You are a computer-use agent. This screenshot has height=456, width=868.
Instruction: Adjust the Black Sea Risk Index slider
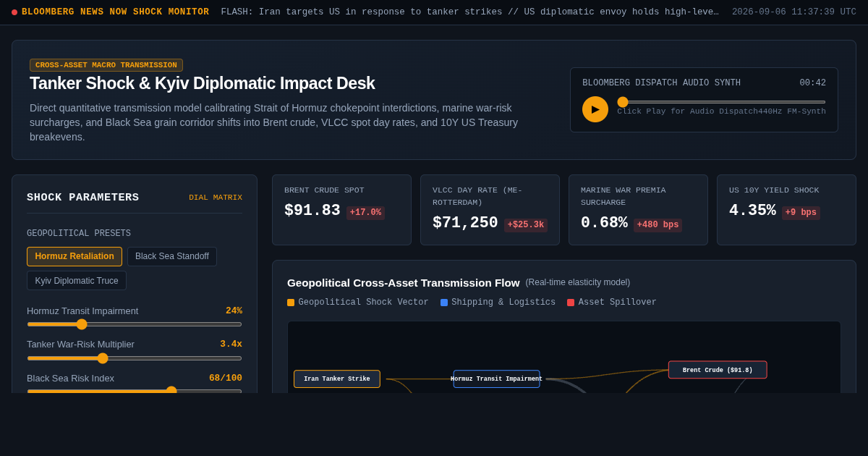point(135,391)
